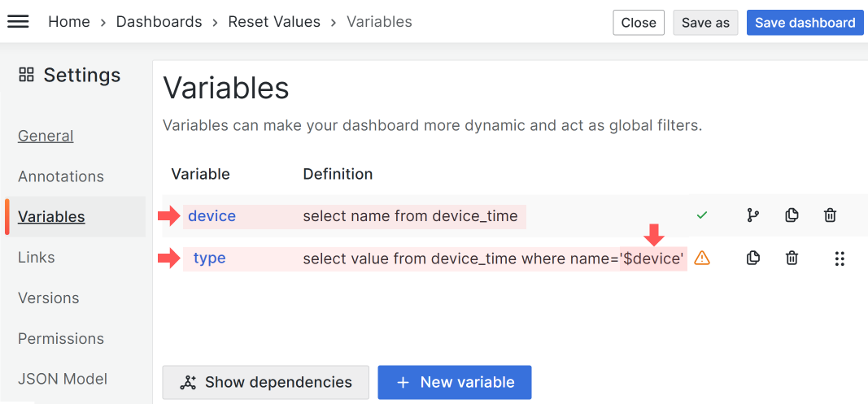
Task: Click the drag handle for type variable
Action: [840, 258]
